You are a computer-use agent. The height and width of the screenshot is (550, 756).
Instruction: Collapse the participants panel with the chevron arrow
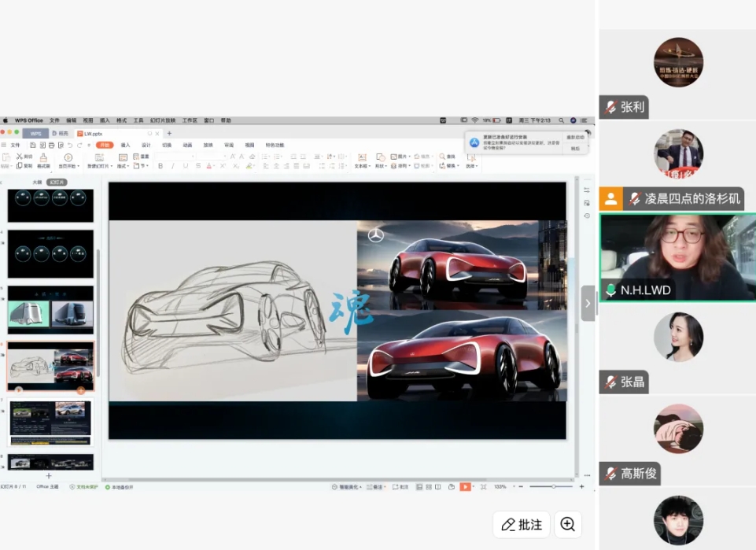pyautogui.click(x=588, y=303)
